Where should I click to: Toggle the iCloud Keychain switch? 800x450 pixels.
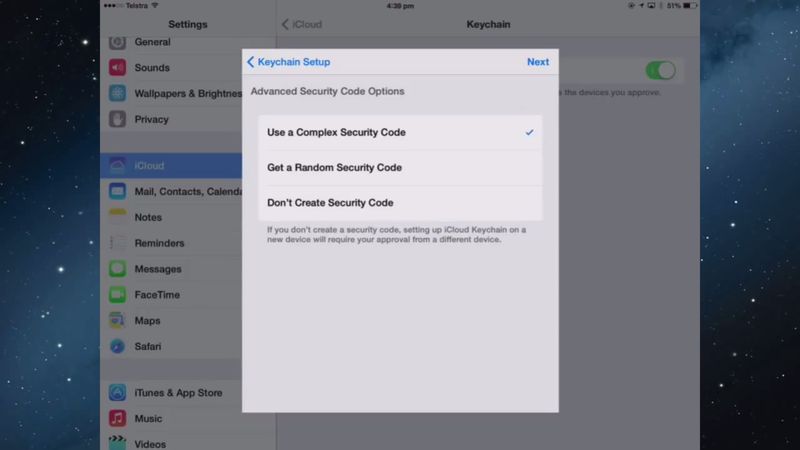coord(660,70)
